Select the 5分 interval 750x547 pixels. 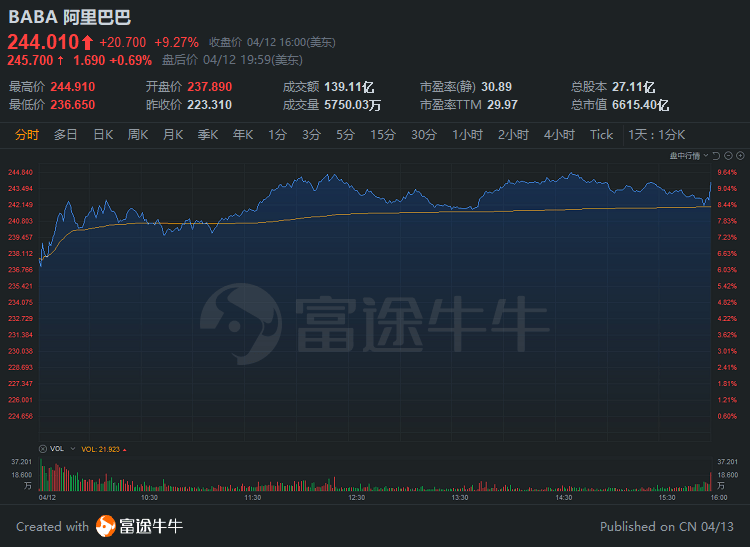pyautogui.click(x=345, y=135)
